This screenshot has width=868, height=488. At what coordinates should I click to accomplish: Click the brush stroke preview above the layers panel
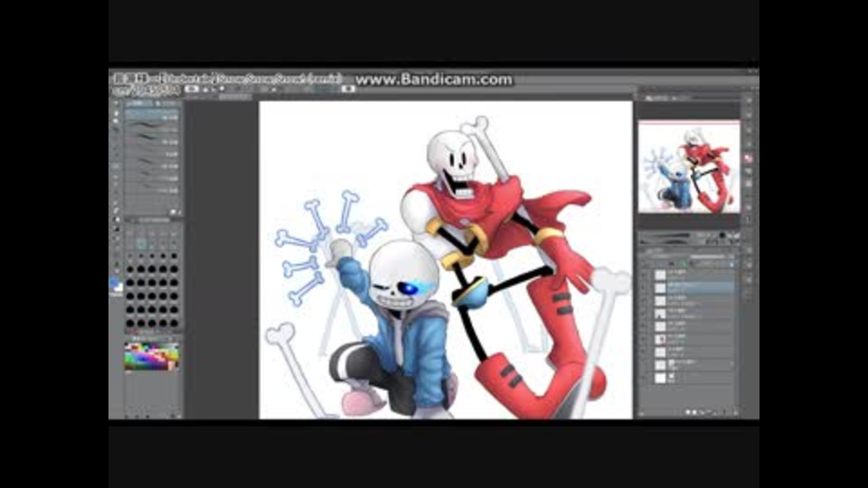(665, 239)
